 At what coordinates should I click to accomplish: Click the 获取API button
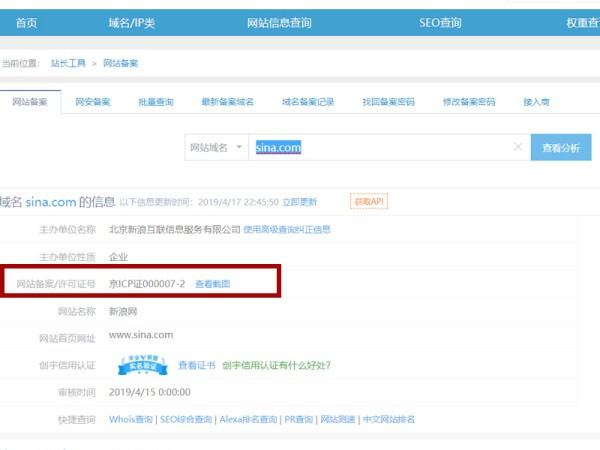point(369,202)
